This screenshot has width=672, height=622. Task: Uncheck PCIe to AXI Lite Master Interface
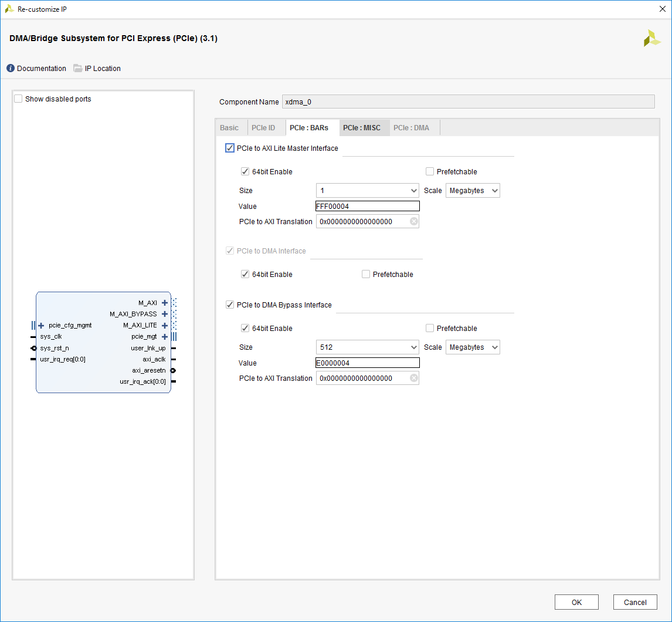230,148
